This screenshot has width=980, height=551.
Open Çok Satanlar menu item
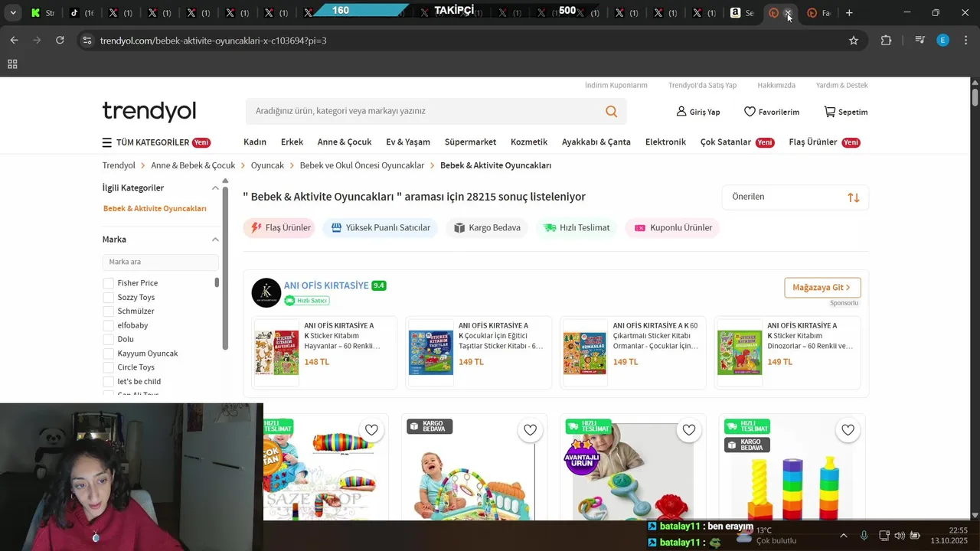tap(726, 142)
